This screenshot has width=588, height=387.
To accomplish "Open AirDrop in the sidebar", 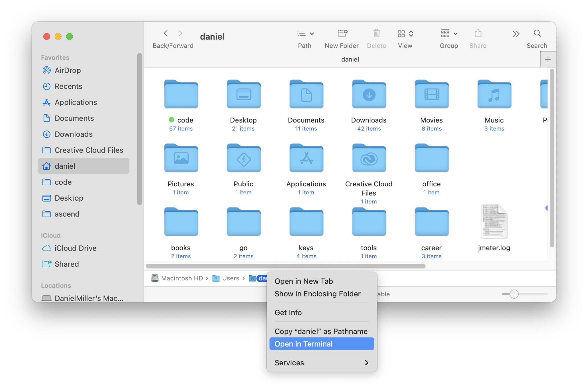I will (68, 70).
